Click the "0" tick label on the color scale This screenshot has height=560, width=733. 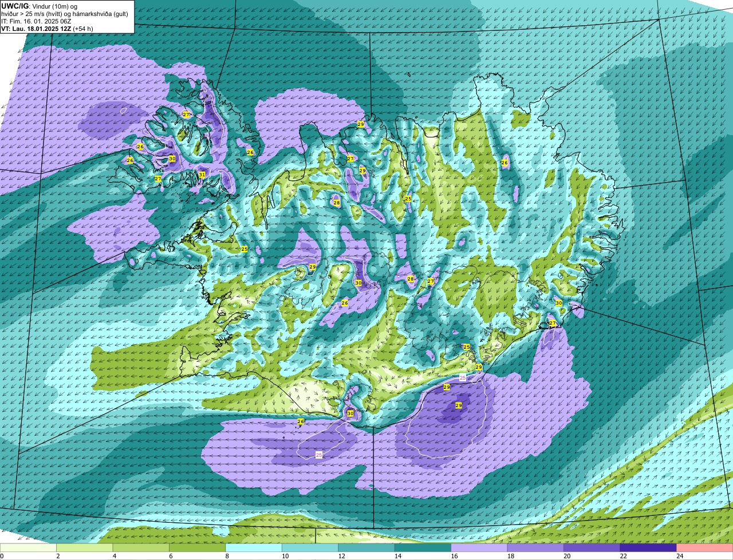pos(2,556)
